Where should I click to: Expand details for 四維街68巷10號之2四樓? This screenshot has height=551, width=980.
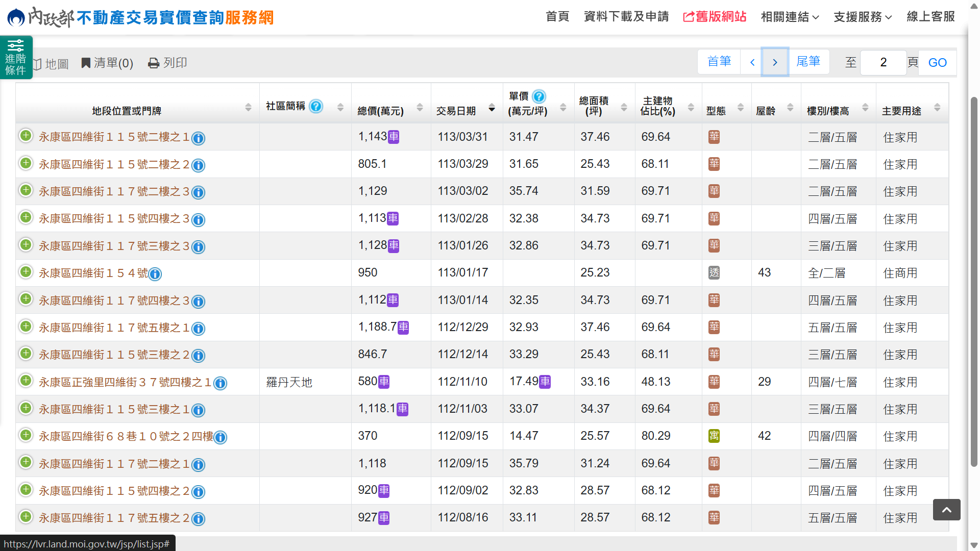pyautogui.click(x=26, y=435)
